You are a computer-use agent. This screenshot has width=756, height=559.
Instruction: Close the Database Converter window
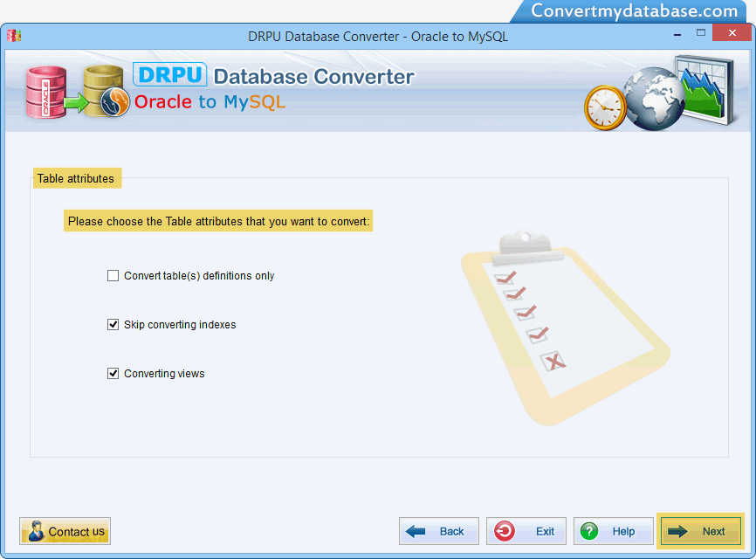(732, 33)
